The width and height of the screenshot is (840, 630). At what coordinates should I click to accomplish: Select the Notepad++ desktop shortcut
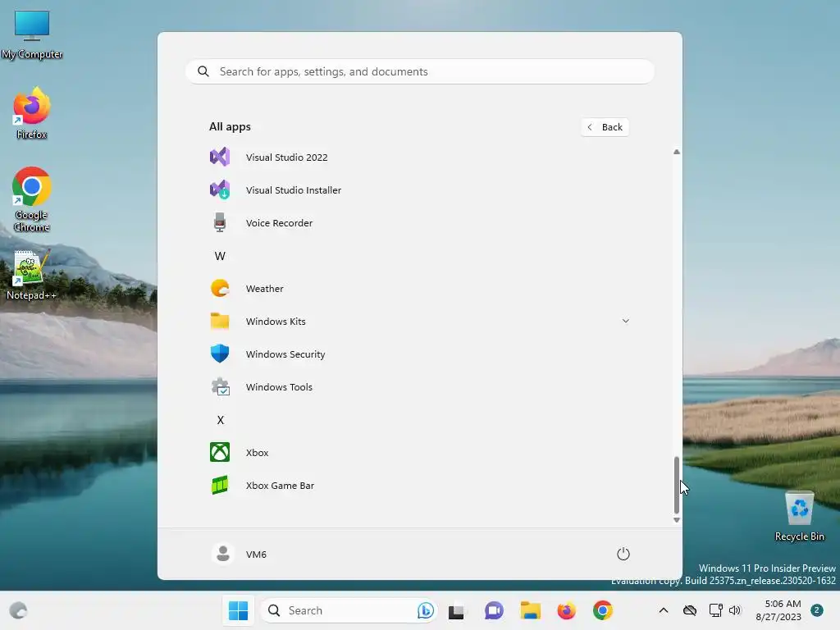[x=32, y=275]
